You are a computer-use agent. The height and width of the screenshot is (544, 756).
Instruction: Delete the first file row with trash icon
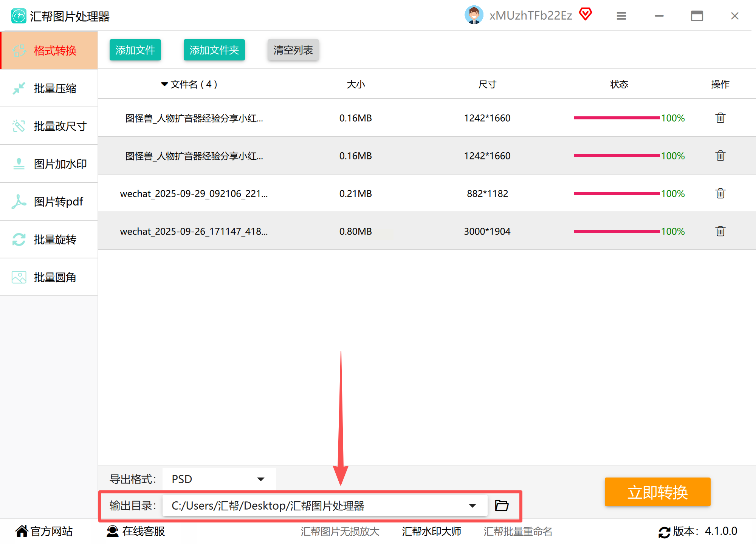tap(720, 118)
